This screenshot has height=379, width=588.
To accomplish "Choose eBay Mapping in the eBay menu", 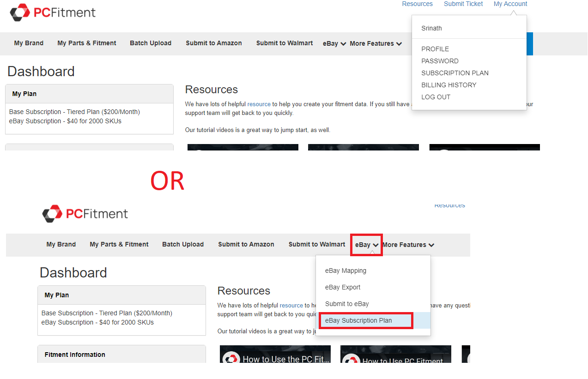I will [x=346, y=271].
